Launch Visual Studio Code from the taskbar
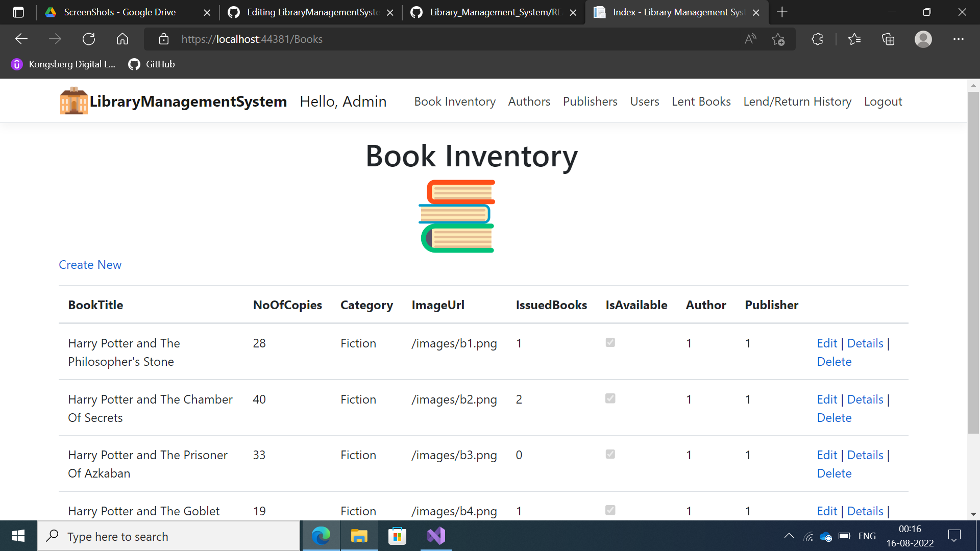Viewport: 980px width, 551px height. tap(435, 536)
